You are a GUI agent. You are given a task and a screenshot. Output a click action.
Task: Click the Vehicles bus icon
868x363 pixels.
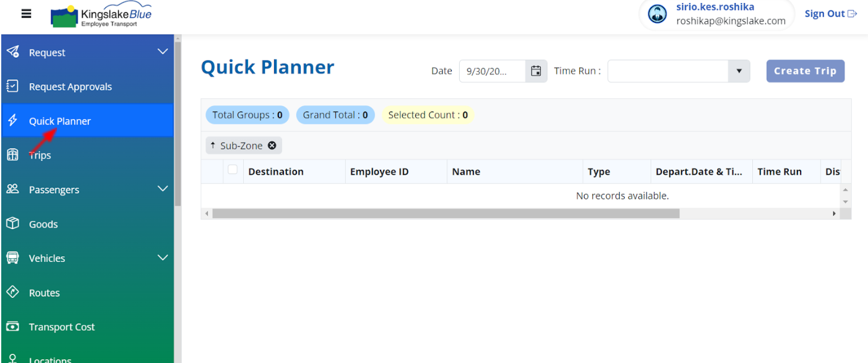pos(12,258)
